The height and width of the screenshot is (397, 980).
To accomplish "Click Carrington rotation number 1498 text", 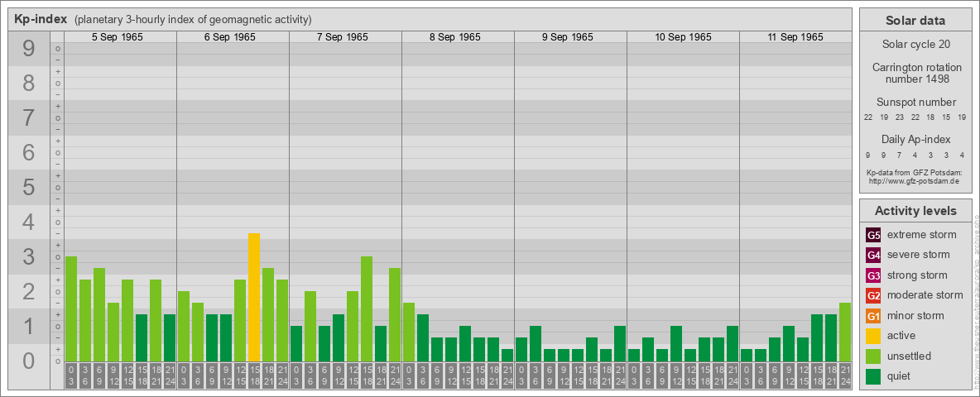I will [x=915, y=73].
